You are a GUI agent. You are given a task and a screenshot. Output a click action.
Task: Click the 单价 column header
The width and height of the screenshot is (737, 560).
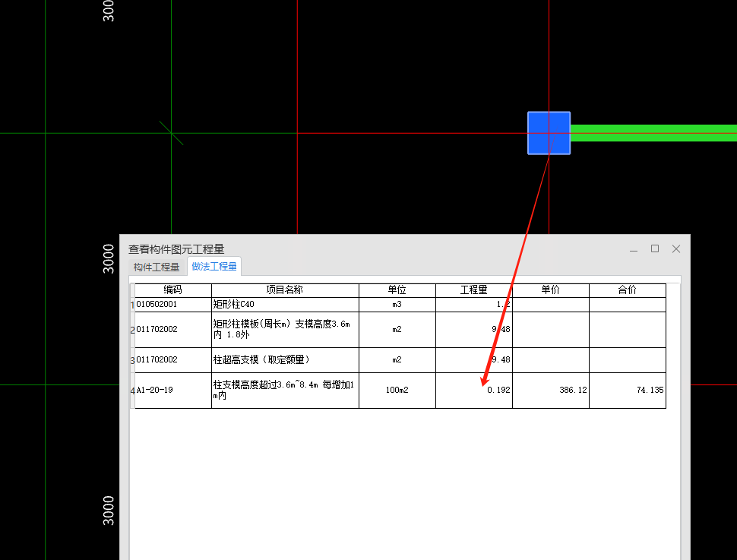point(550,290)
